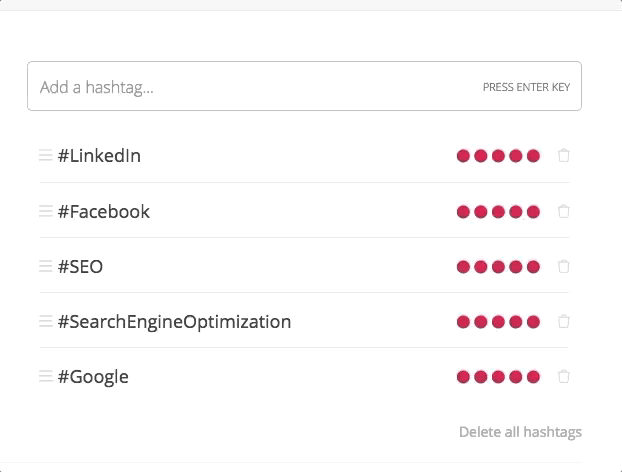The width and height of the screenshot is (622, 472).
Task: Click the Add a hashtag input field
Action: [x=304, y=86]
